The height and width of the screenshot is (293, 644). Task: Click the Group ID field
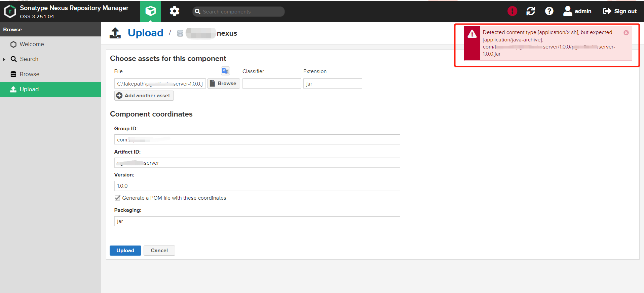pos(257,139)
